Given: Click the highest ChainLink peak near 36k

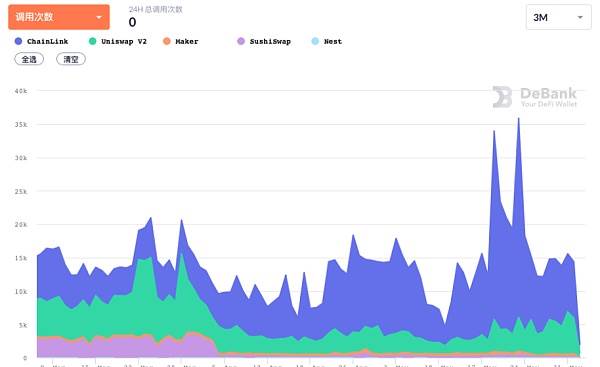Looking at the screenshot, I should pyautogui.click(x=519, y=119).
